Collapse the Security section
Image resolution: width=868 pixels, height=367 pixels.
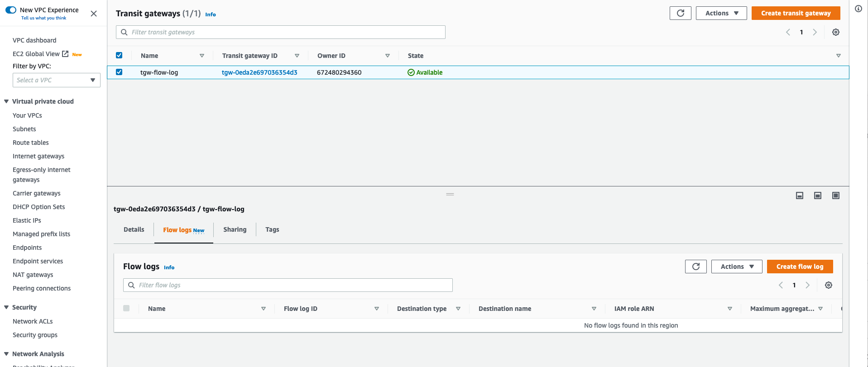click(x=6, y=307)
